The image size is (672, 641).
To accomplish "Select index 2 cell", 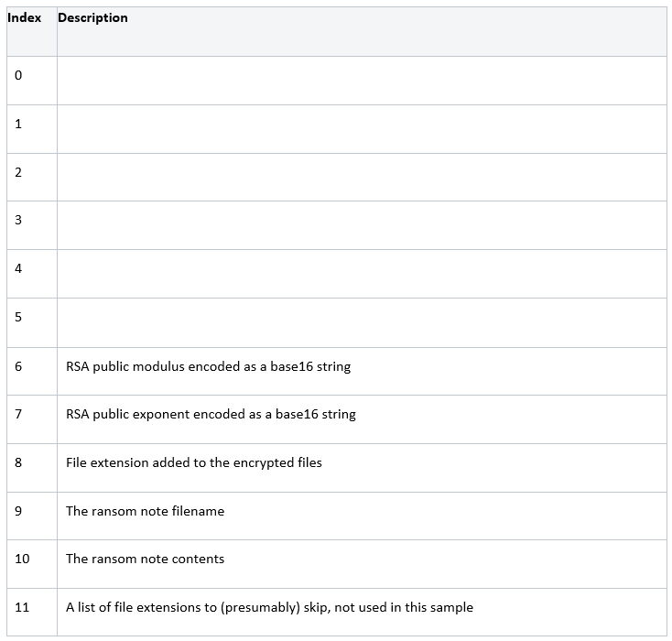I will tap(32, 177).
